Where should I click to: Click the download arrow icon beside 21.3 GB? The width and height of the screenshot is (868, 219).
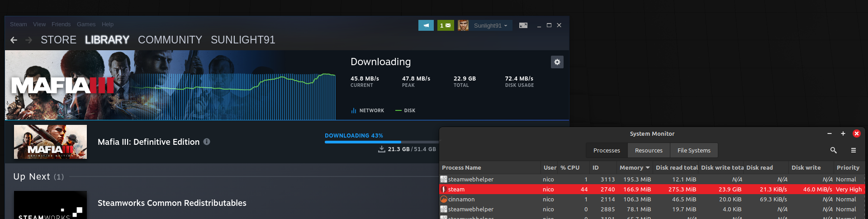pos(382,149)
